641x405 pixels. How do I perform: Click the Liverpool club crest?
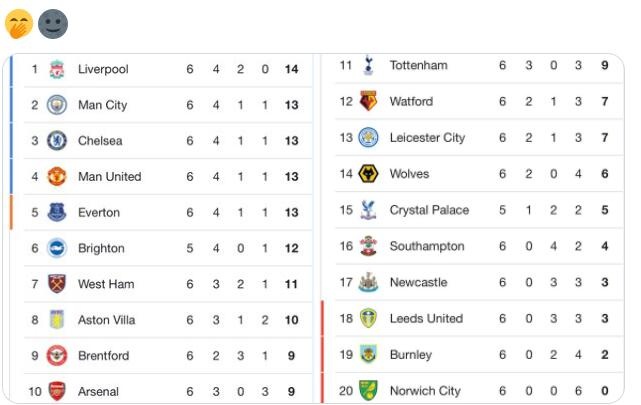point(57,69)
